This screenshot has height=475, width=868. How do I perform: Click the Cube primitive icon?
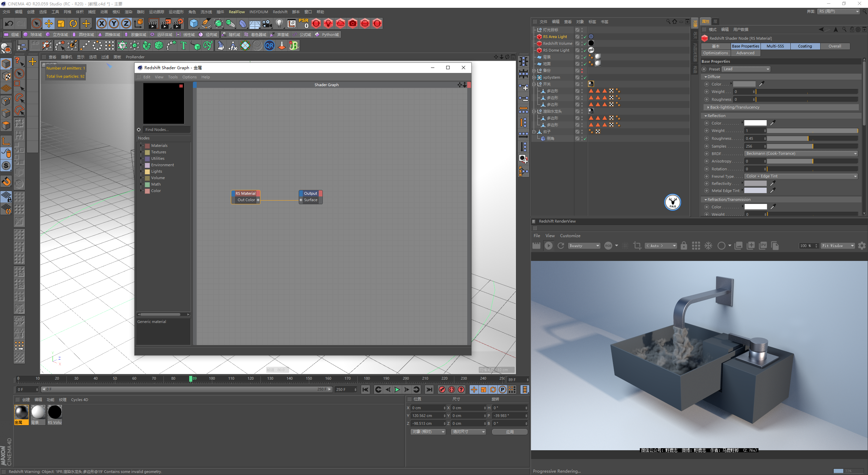[194, 23]
